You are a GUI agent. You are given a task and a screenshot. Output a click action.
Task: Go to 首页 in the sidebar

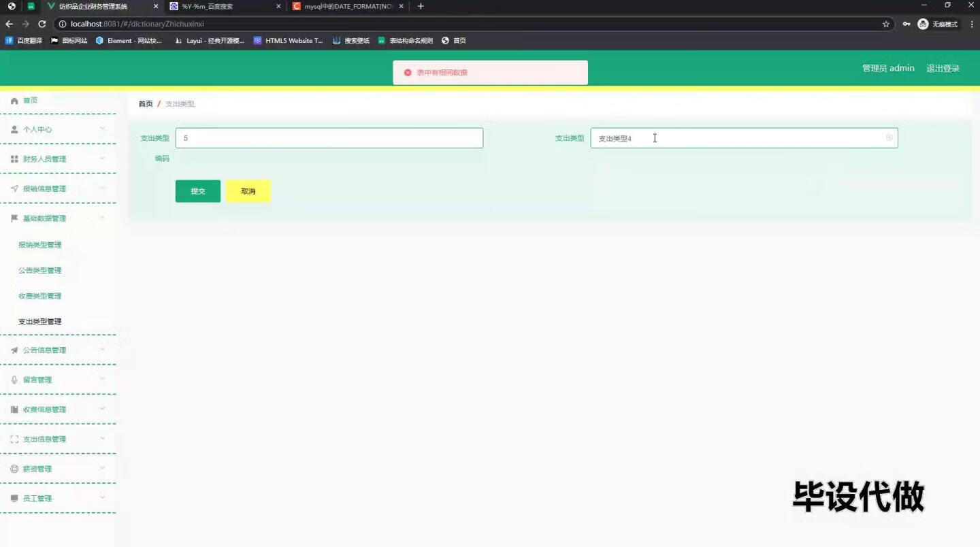coord(30,101)
